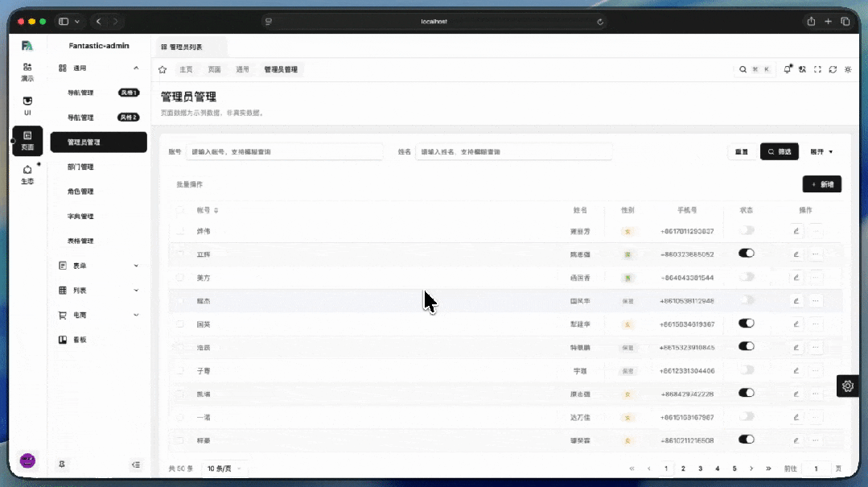The height and width of the screenshot is (487, 868).
Task: Turn off the status switch for 国英
Action: [747, 323]
